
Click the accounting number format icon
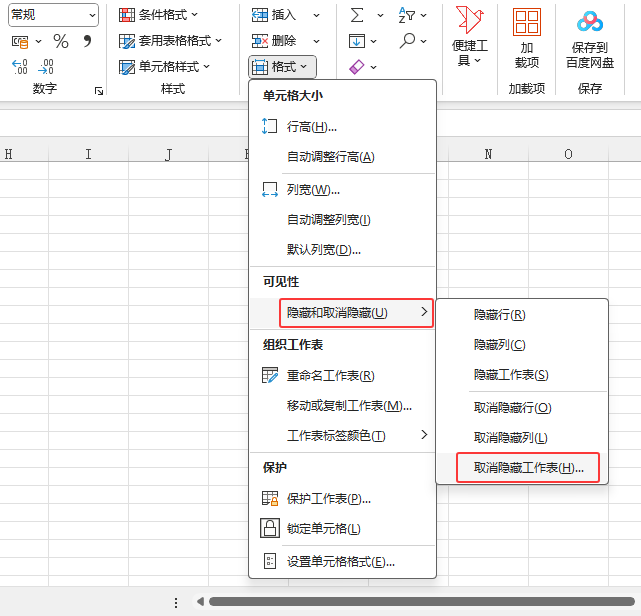coord(20,41)
